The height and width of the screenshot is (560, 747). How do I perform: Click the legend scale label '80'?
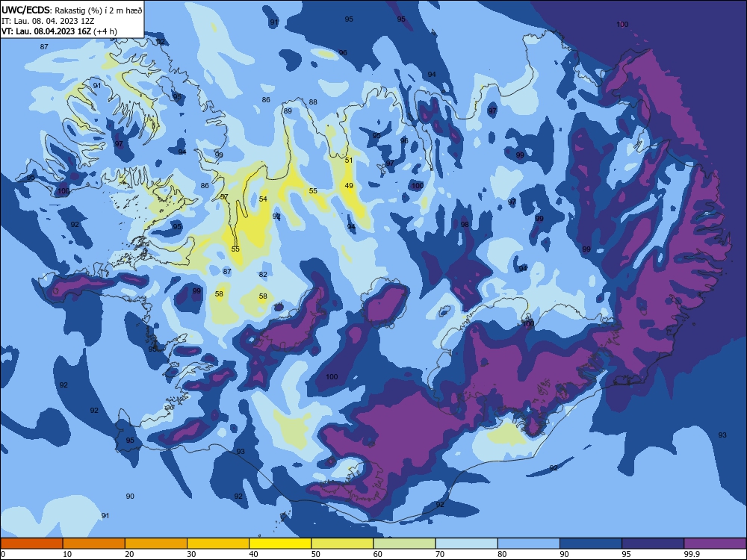point(502,554)
